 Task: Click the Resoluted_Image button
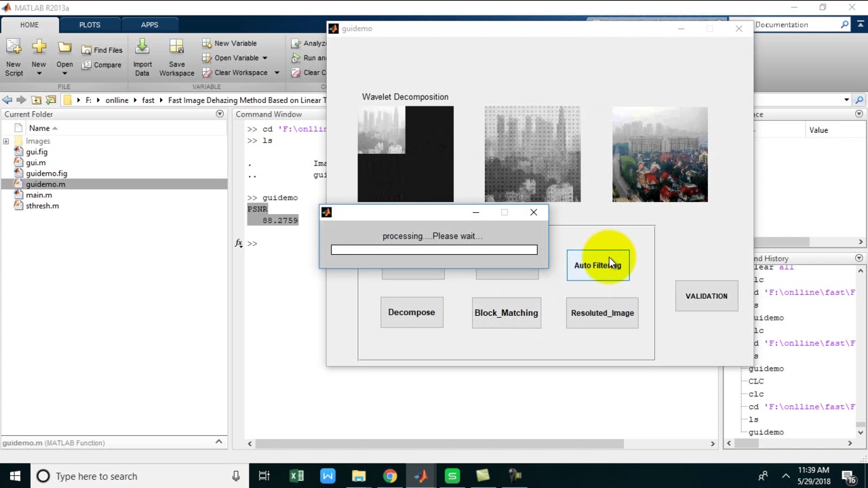(602, 312)
